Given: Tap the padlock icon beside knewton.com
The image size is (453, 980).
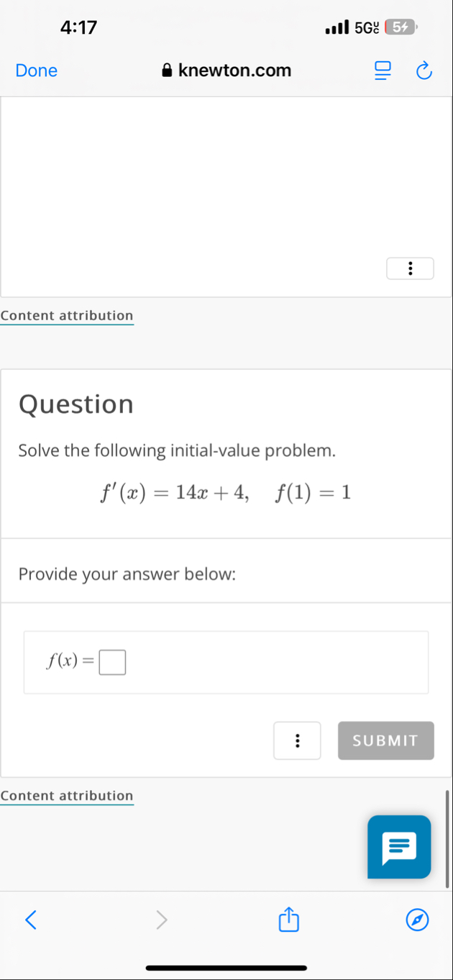Looking at the screenshot, I should tap(166, 70).
